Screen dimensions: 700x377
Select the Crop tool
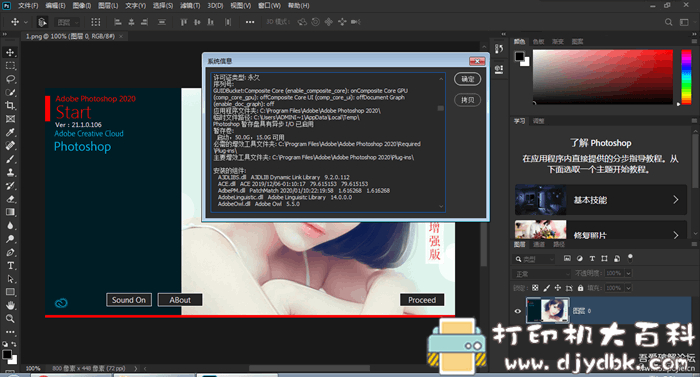tap(10, 105)
